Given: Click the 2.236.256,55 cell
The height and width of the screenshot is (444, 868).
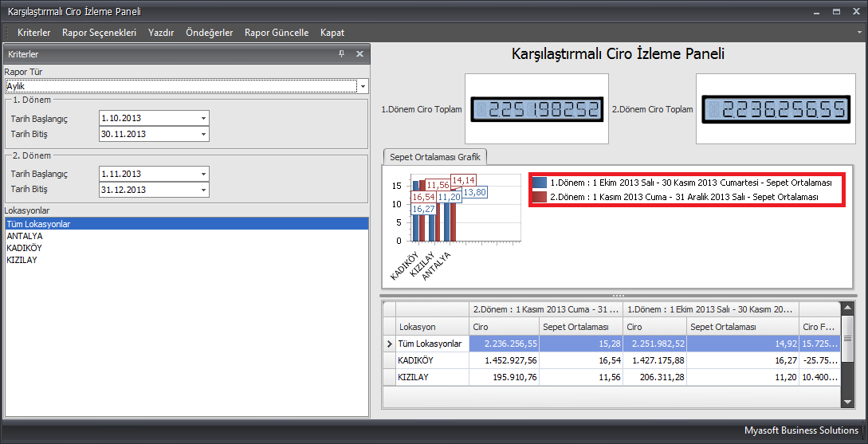Looking at the screenshot, I should point(504,344).
